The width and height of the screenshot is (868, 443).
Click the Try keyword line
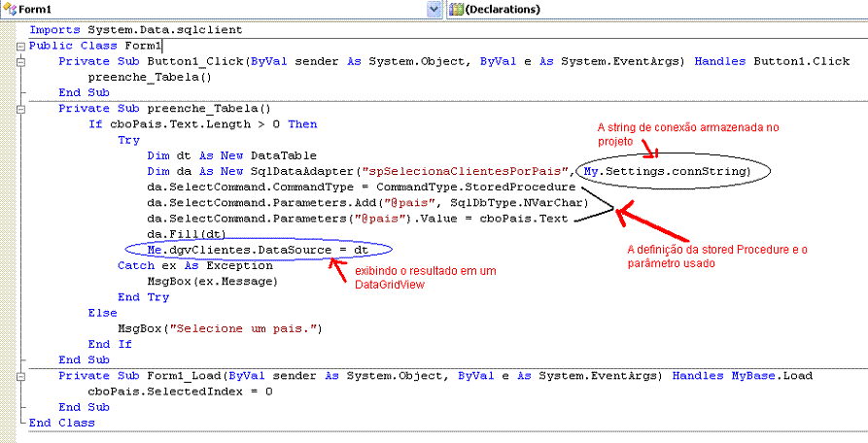click(128, 141)
